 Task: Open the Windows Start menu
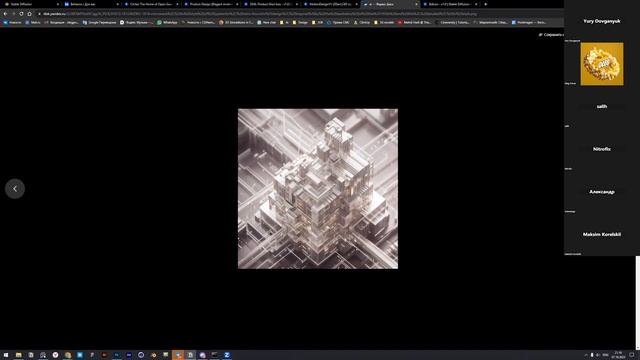(6, 355)
